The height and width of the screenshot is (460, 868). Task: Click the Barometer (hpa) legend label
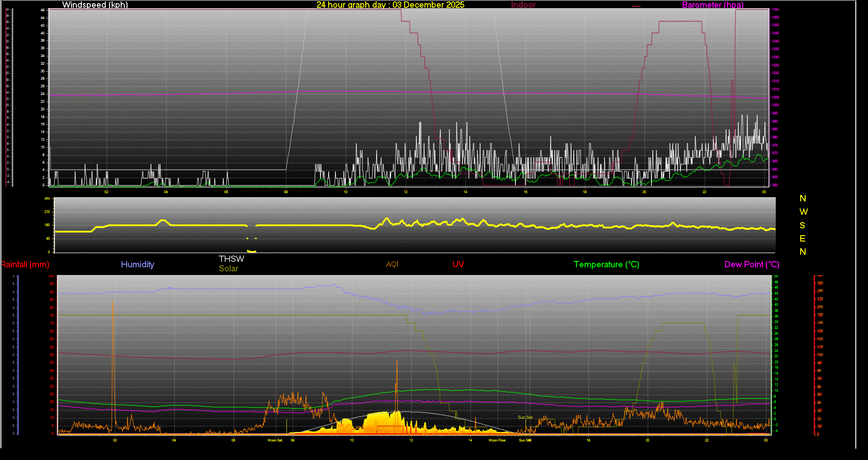pyautogui.click(x=712, y=5)
